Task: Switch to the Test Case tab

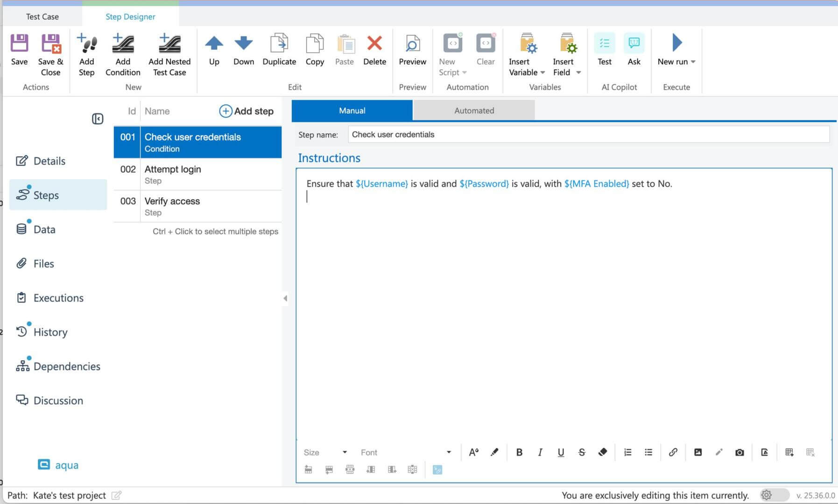Action: coord(42,17)
